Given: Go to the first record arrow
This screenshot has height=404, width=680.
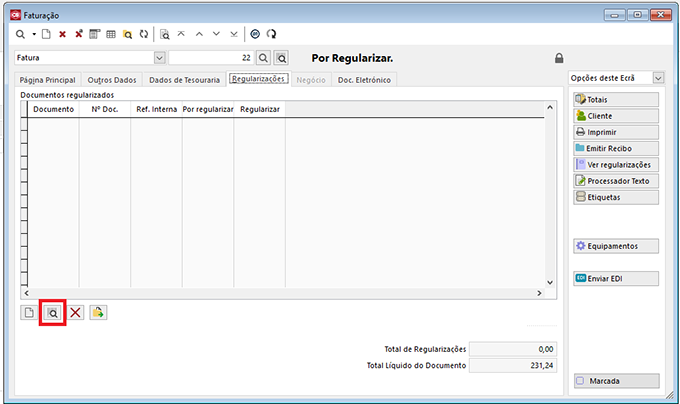Looking at the screenshot, I should [x=181, y=34].
